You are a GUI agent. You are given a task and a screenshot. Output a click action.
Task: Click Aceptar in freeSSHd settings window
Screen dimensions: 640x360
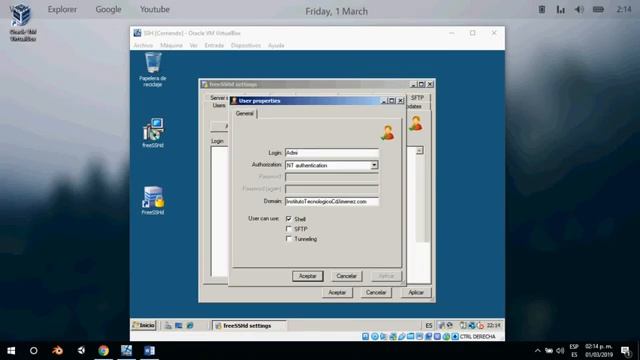pos(337,292)
